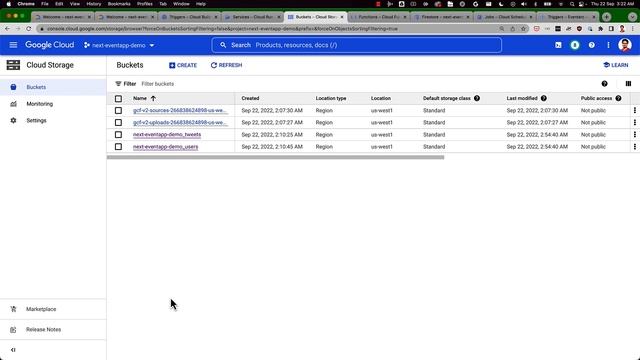The height and width of the screenshot is (360, 640).
Task: Click the Cloud Storage product icon
Action: click(x=13, y=65)
